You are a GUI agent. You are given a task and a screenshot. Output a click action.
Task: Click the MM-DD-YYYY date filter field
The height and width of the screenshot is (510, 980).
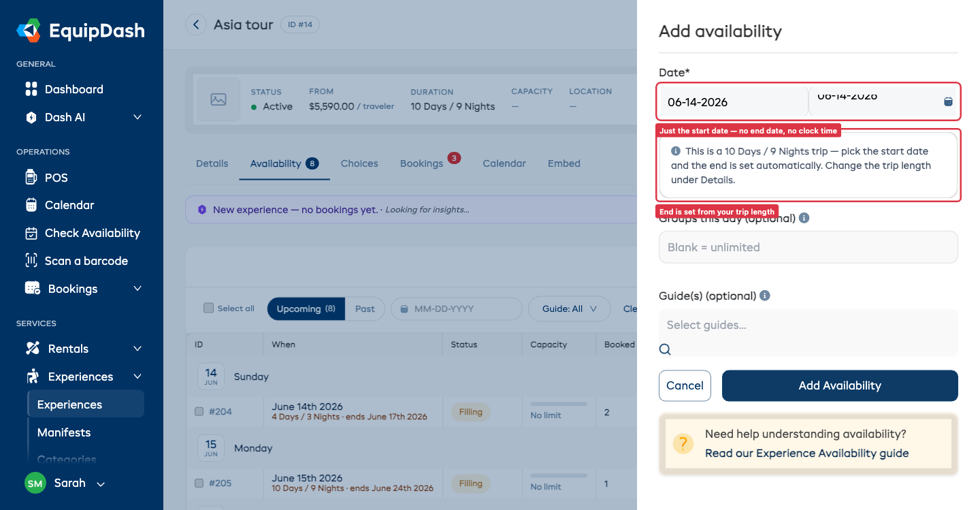click(x=456, y=308)
